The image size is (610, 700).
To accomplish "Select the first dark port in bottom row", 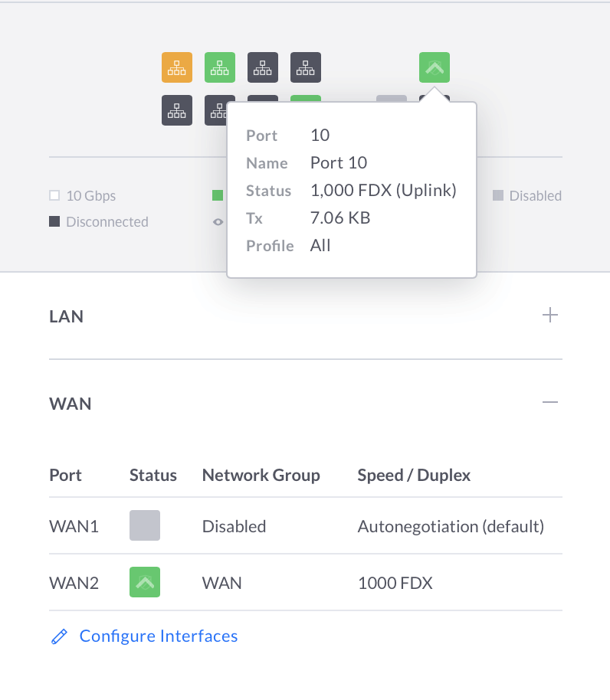I will coord(177,110).
